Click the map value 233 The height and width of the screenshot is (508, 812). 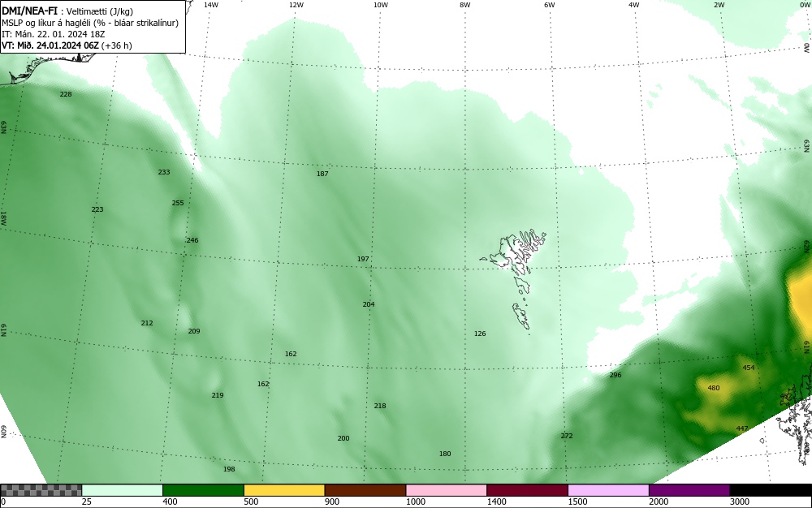pos(164,172)
